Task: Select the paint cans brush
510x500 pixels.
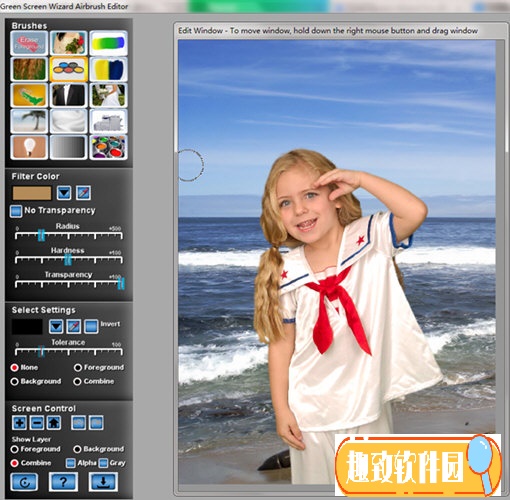Action: click(108, 147)
